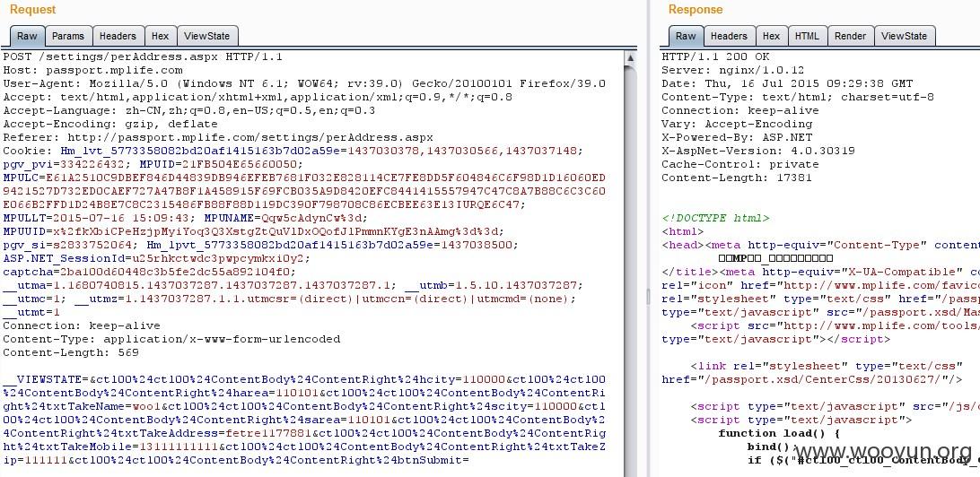
Task: Click the POST /settings/perAddress.aspx request line
Action: point(143,56)
